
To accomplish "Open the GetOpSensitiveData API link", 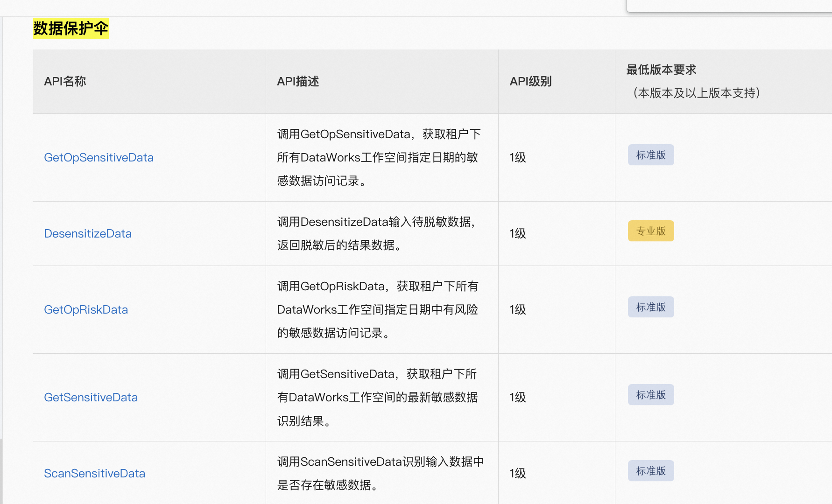I will click(99, 158).
